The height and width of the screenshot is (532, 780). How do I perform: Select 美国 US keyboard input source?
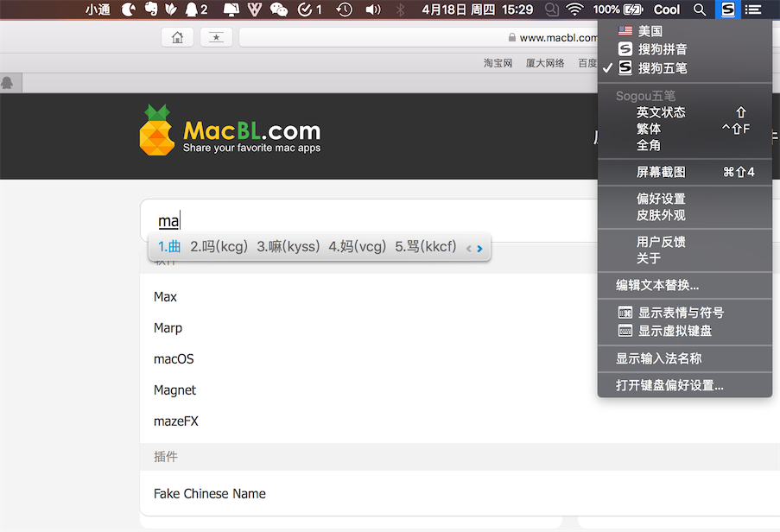685,31
